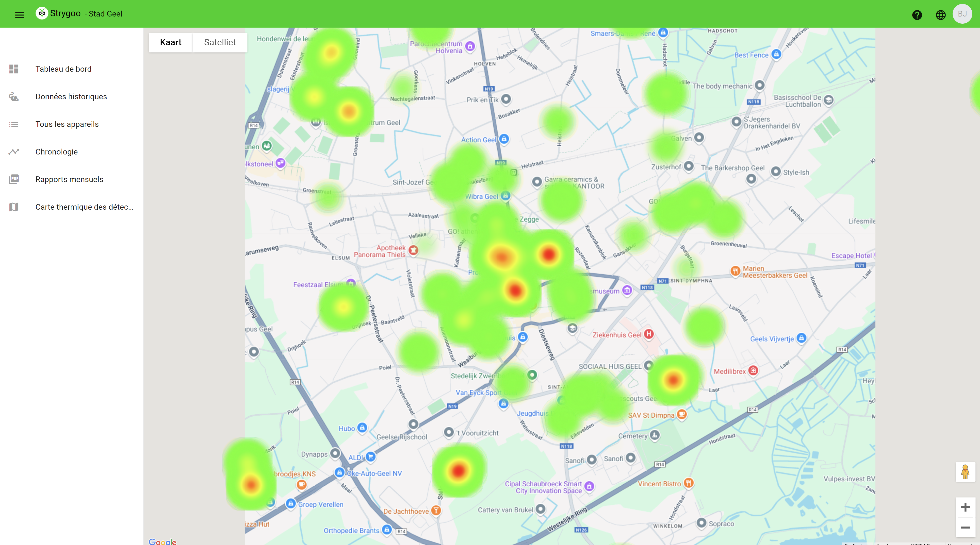This screenshot has width=980, height=545.
Task: Zoom out the map with minus button
Action: tap(965, 528)
